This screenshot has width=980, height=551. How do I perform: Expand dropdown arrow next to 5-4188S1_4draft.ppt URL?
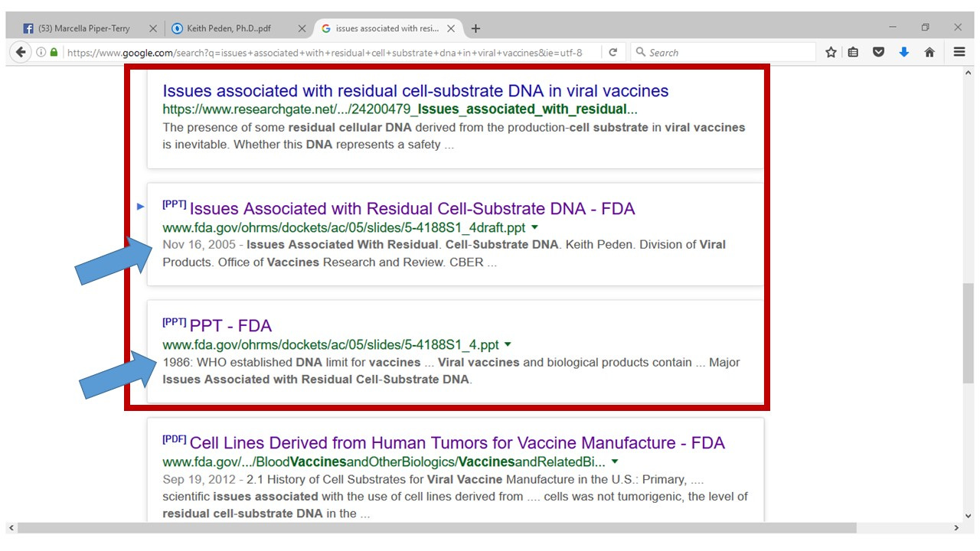click(x=534, y=228)
